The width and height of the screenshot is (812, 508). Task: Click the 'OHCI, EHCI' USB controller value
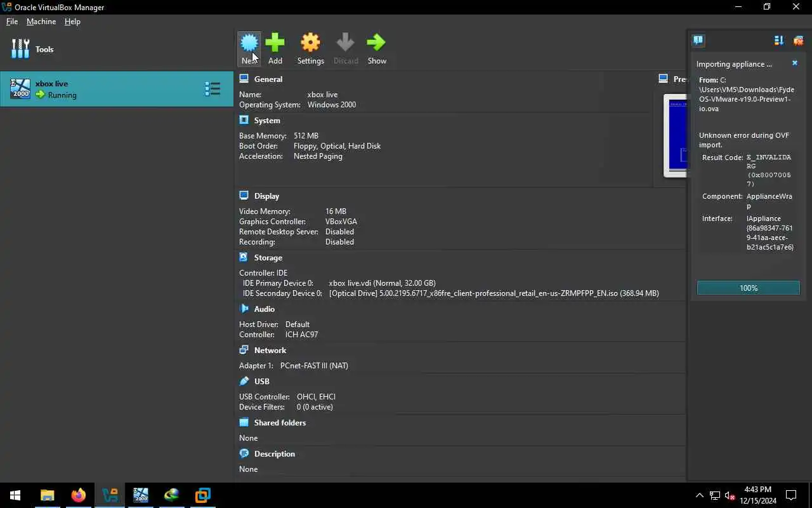[x=316, y=397]
